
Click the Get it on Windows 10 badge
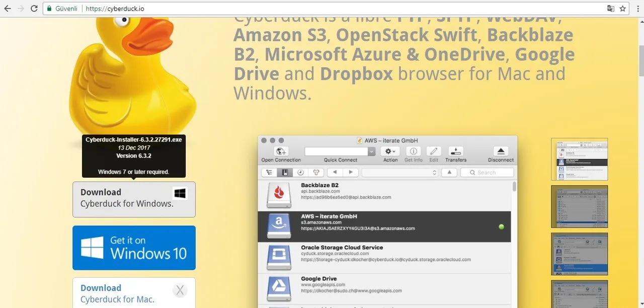pyautogui.click(x=134, y=248)
